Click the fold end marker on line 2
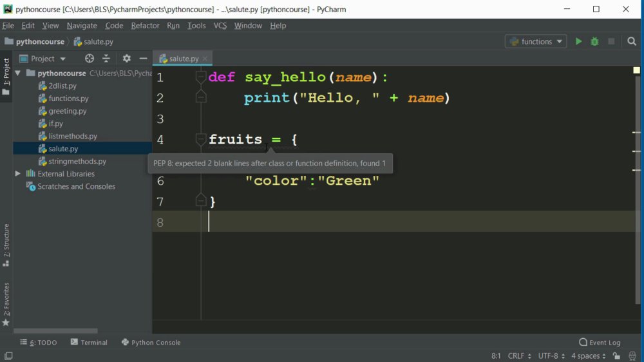The width and height of the screenshot is (644, 362). coord(200,97)
